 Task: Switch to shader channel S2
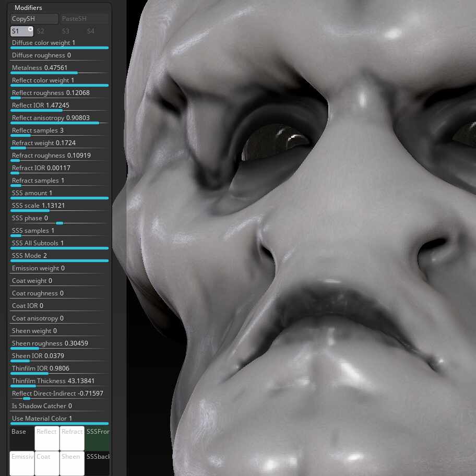pyautogui.click(x=41, y=31)
